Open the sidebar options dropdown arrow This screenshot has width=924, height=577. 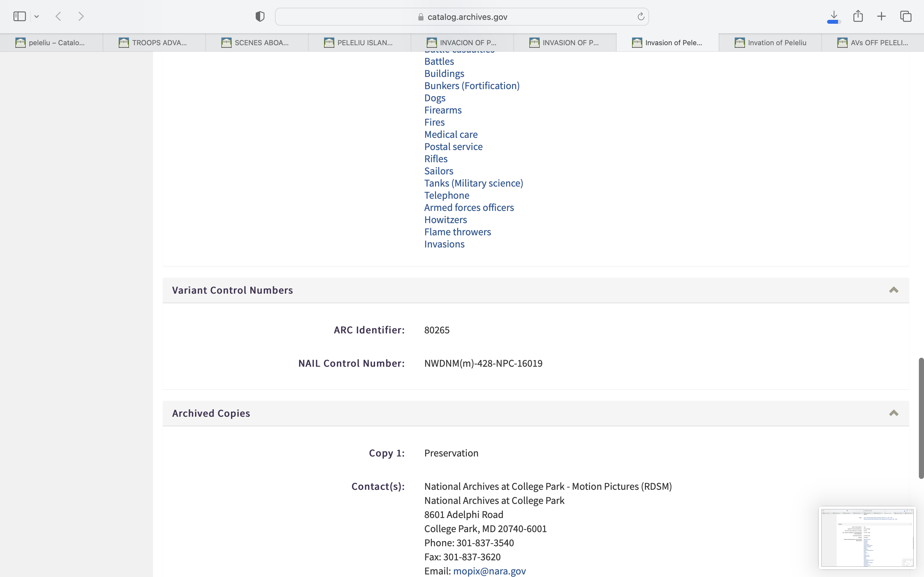coord(37,16)
